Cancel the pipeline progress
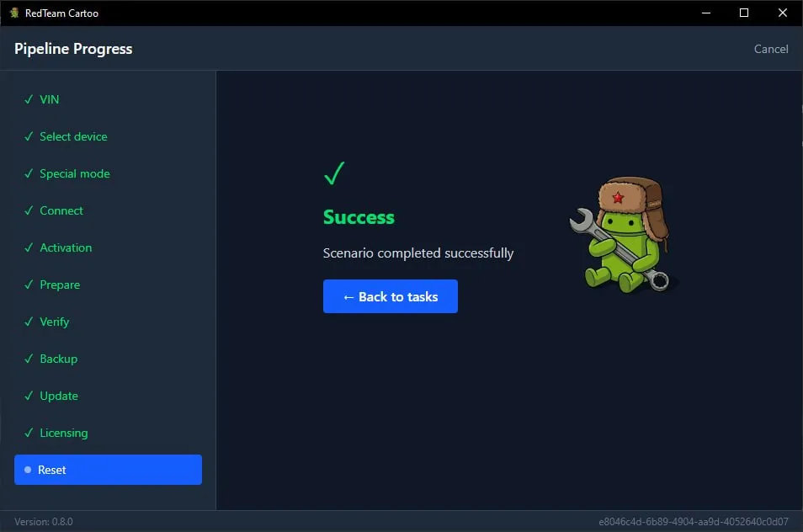803x532 pixels. pos(771,49)
